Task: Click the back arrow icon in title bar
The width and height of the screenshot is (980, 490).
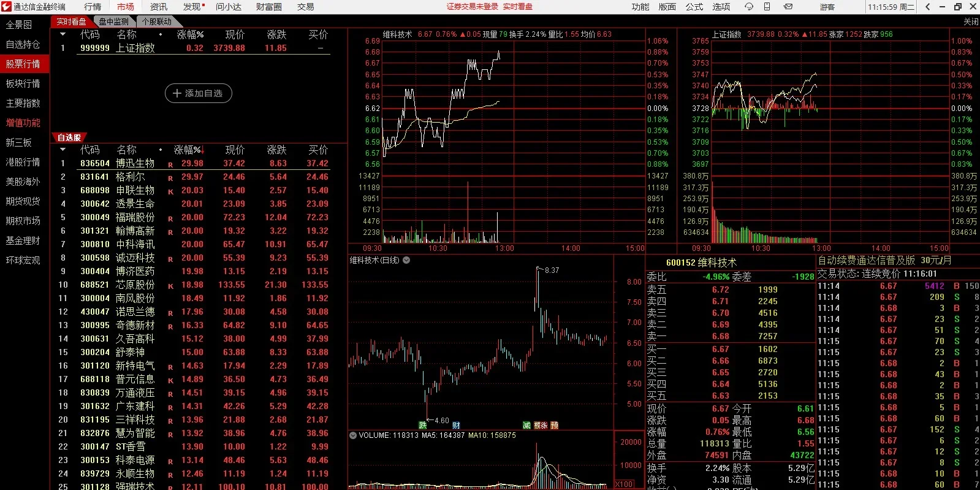Action: pos(928,7)
